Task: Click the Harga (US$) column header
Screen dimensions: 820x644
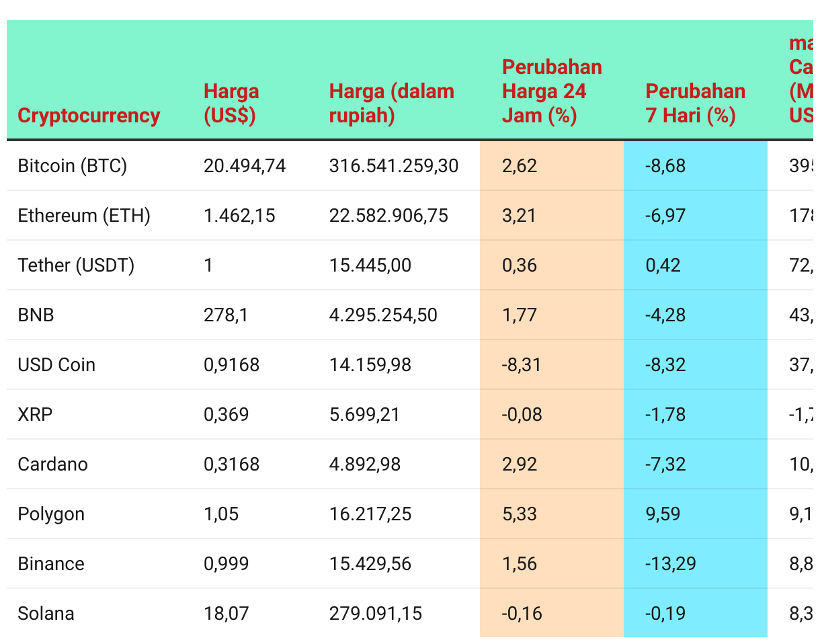Action: pyautogui.click(x=231, y=104)
